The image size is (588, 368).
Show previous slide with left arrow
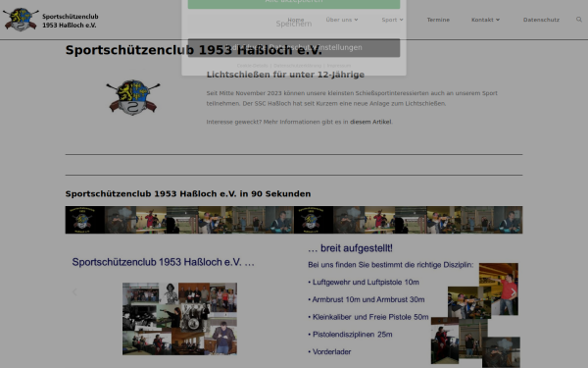[74, 291]
